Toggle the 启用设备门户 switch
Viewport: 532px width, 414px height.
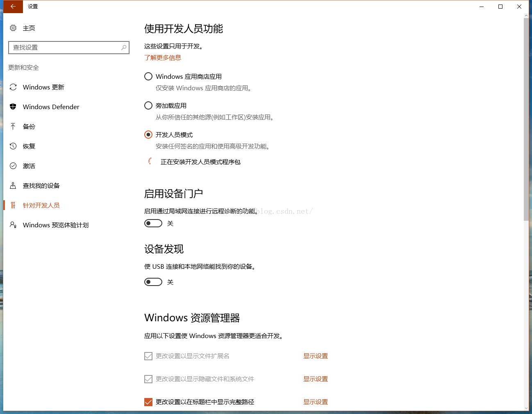153,223
